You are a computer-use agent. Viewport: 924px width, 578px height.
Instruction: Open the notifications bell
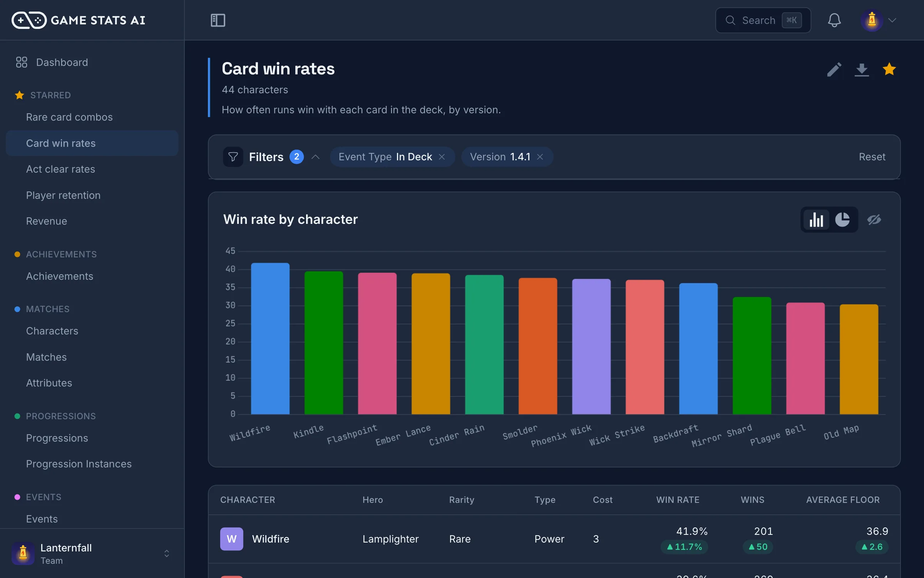point(834,20)
